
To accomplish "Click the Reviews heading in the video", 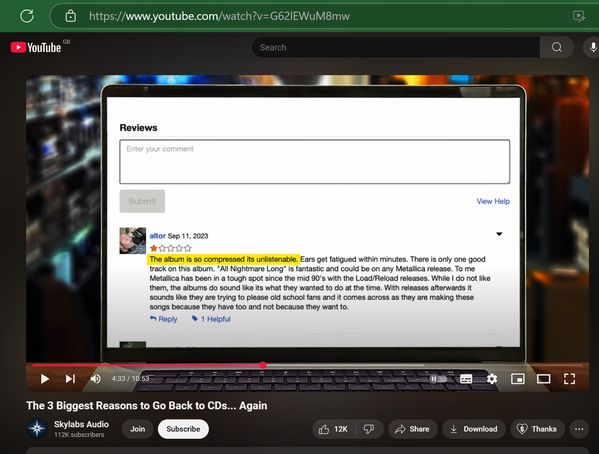I will (x=138, y=128).
